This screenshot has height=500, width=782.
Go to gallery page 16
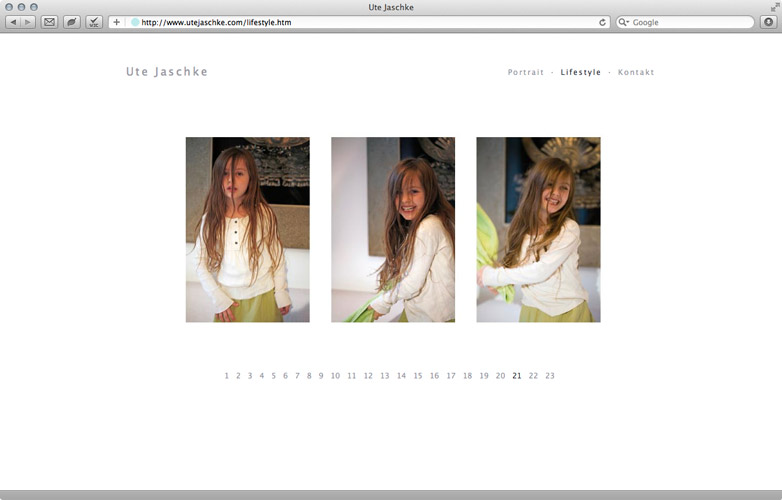(x=434, y=376)
